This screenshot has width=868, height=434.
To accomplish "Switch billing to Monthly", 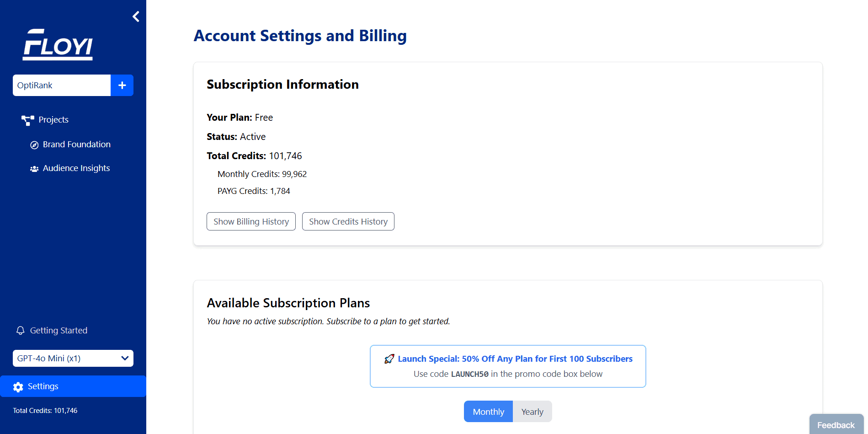I will coord(488,412).
